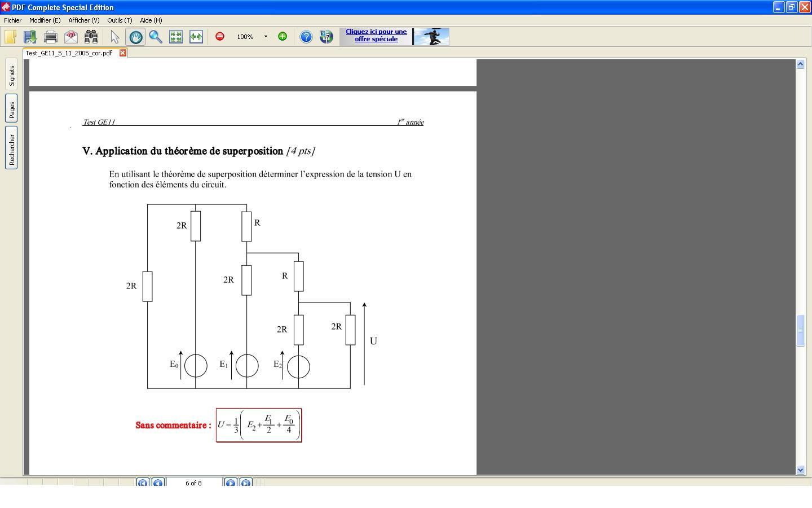Click the '[4 pts]' text in heading

click(301, 151)
